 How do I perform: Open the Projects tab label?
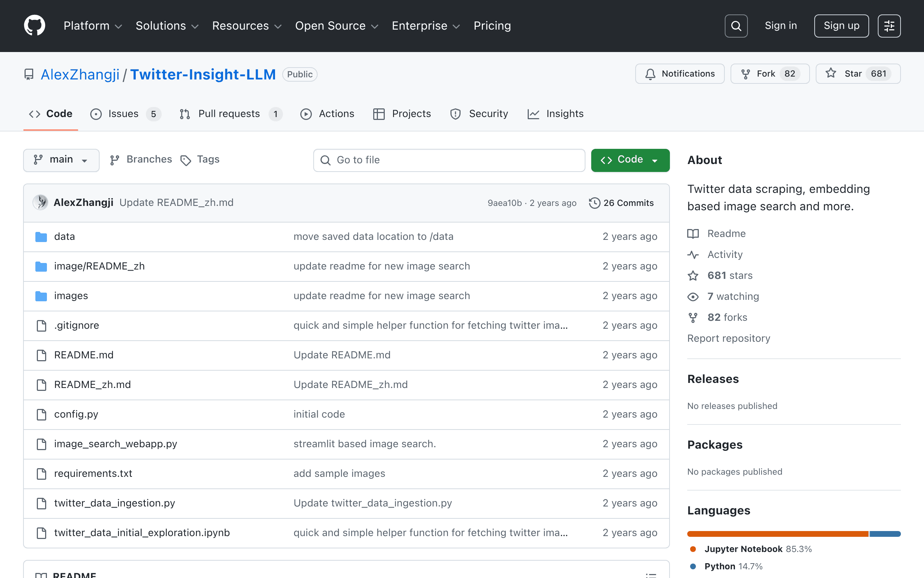click(411, 114)
